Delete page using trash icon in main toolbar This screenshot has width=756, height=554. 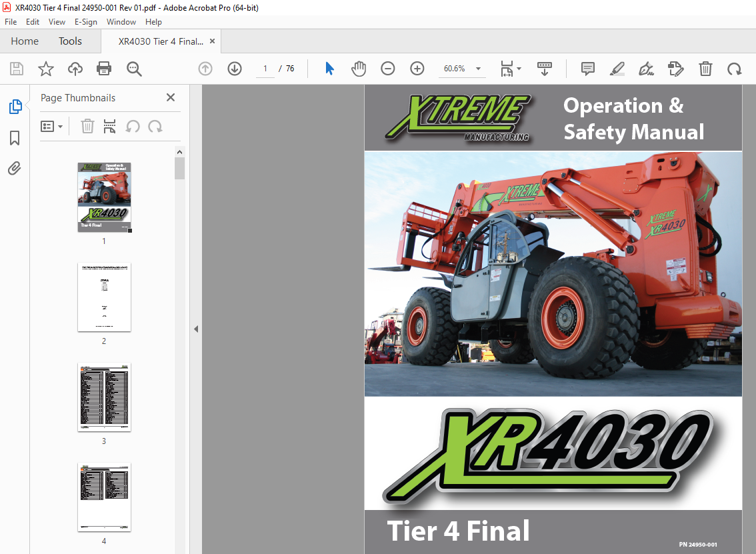pos(705,69)
